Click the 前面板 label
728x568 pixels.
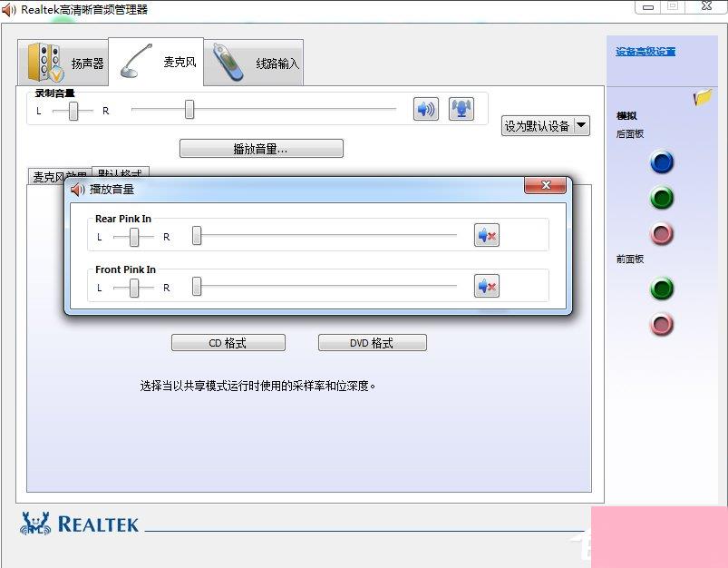coord(630,259)
